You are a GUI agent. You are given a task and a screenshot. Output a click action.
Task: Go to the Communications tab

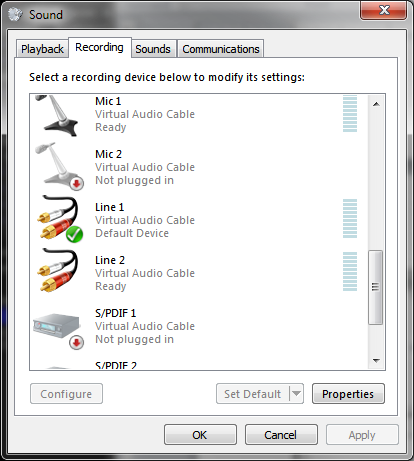(221, 49)
